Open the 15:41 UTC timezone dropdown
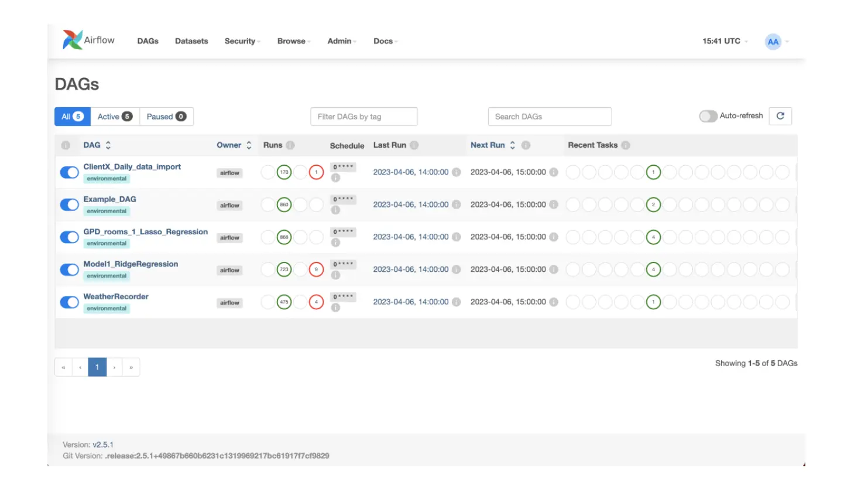The image size is (868, 478). 725,41
